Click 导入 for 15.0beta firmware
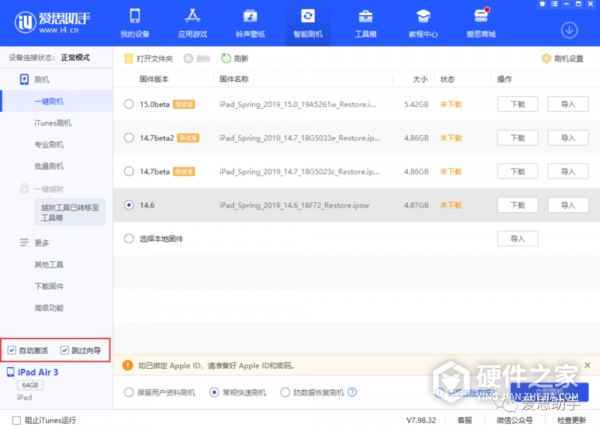Screen dimensions: 600x430 pos(568,104)
